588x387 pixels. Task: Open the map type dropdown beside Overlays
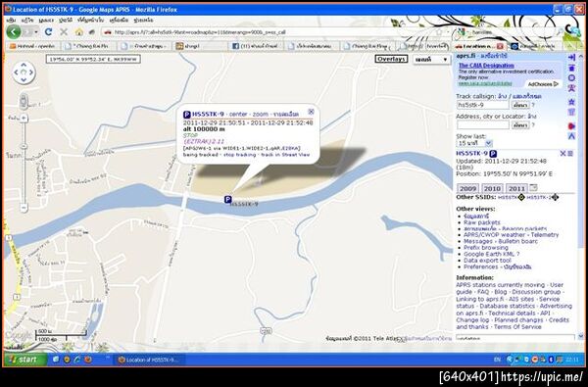[431, 59]
